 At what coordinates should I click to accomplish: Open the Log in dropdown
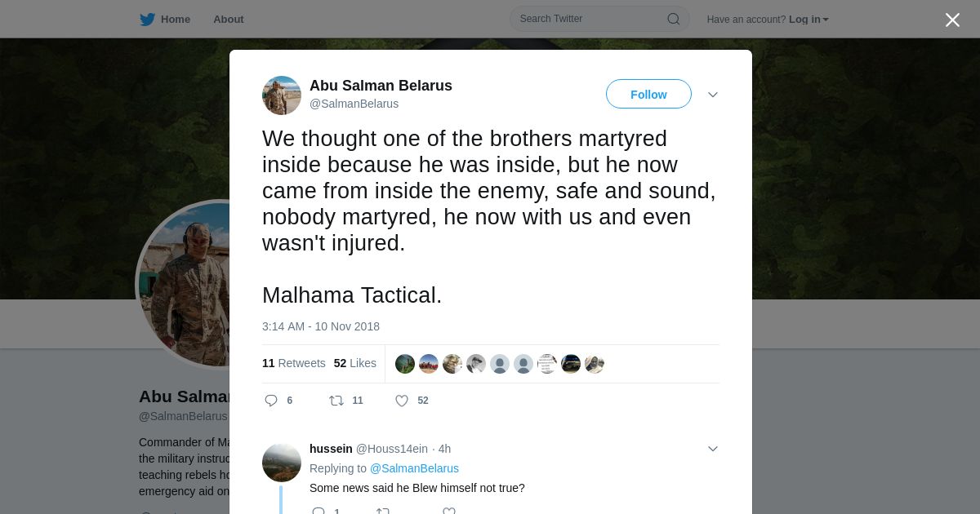808,20
